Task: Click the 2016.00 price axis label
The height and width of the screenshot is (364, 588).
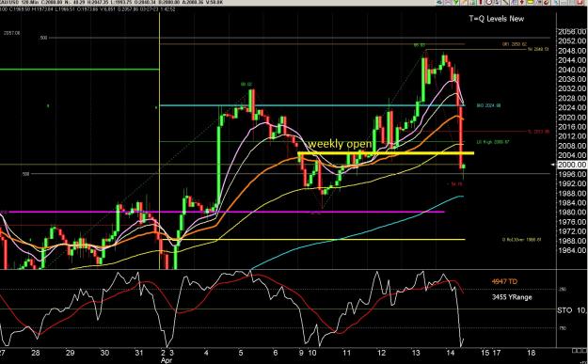Action: coord(572,127)
